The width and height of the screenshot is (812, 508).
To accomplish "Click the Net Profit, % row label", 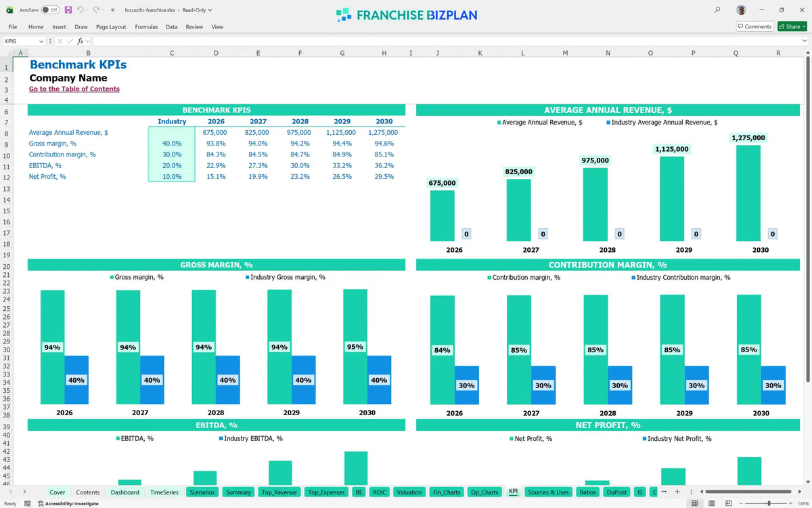I will 47,177.
